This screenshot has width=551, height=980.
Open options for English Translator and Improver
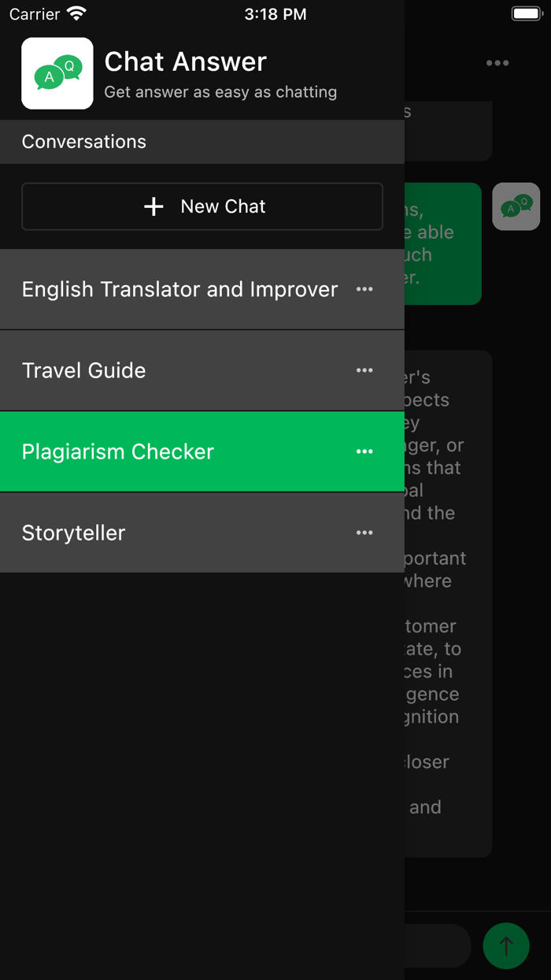[x=364, y=289]
